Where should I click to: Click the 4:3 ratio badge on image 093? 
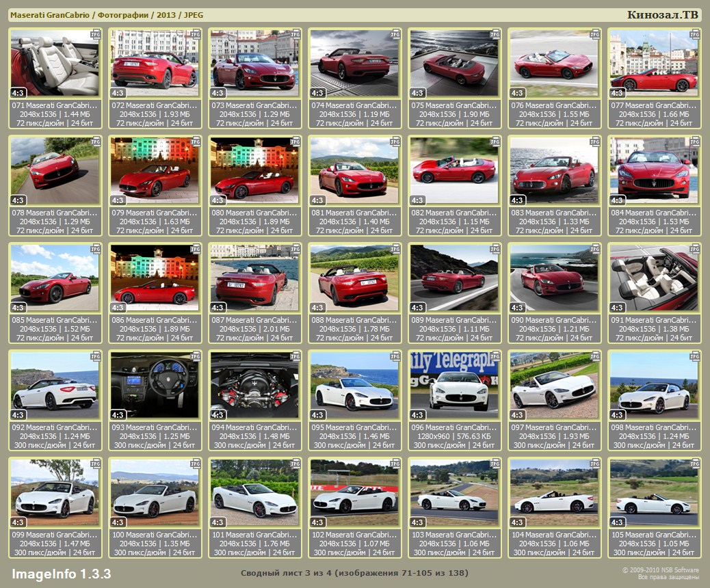click(x=118, y=415)
